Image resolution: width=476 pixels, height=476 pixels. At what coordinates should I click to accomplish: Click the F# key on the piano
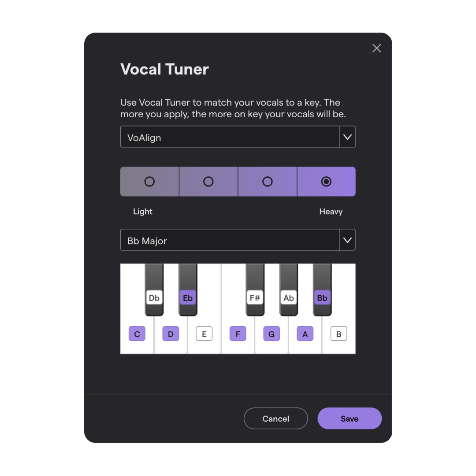click(255, 298)
